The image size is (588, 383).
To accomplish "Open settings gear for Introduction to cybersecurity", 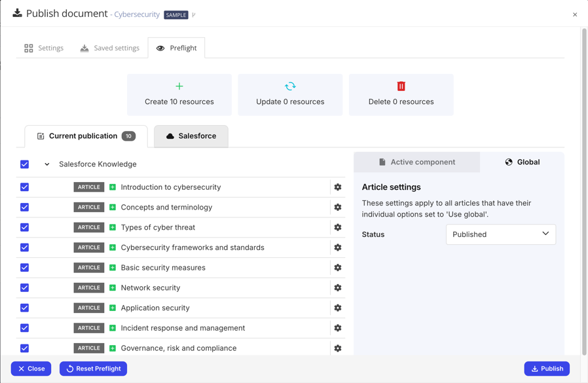I will 337,187.
